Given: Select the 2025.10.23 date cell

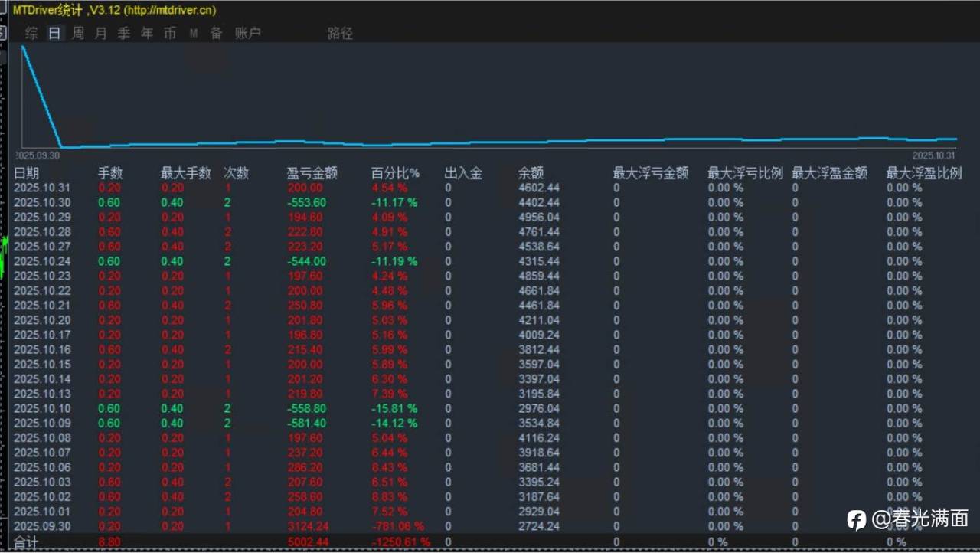Looking at the screenshot, I should (41, 276).
